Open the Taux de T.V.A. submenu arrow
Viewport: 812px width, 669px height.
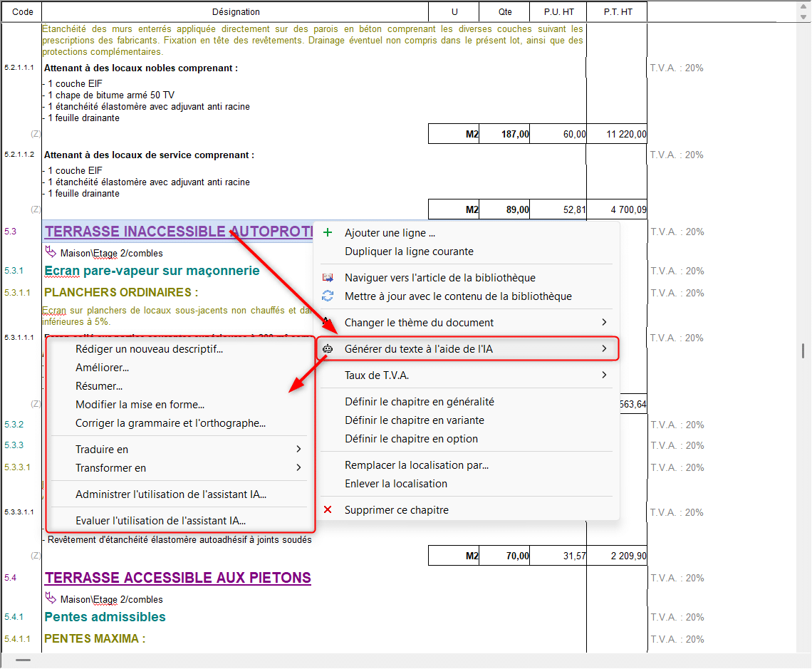(604, 375)
